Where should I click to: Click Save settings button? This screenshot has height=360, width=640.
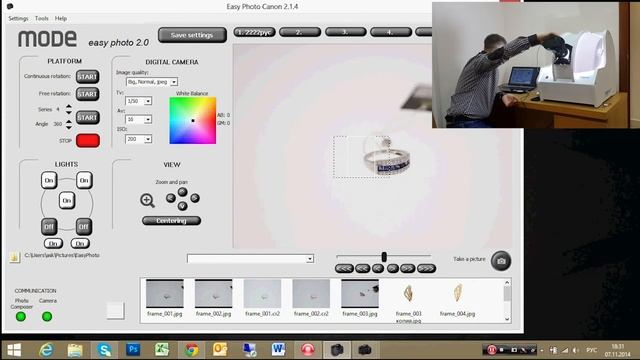(x=192, y=35)
